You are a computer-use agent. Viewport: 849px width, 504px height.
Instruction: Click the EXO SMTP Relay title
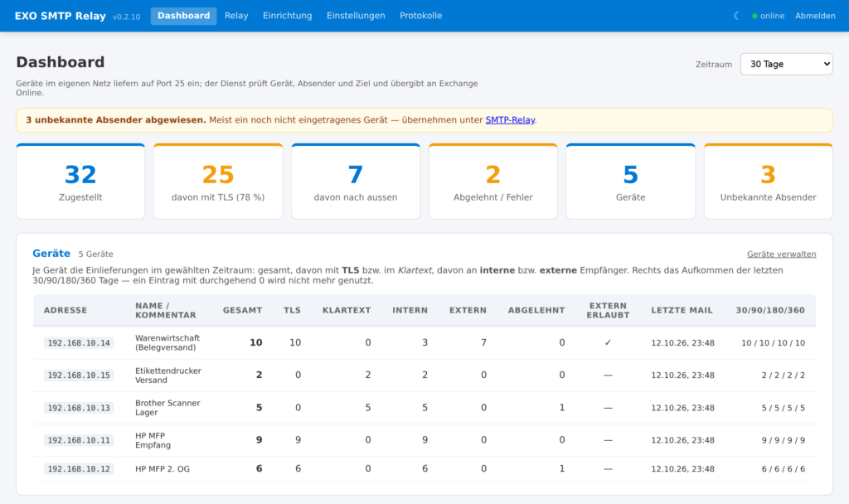60,16
